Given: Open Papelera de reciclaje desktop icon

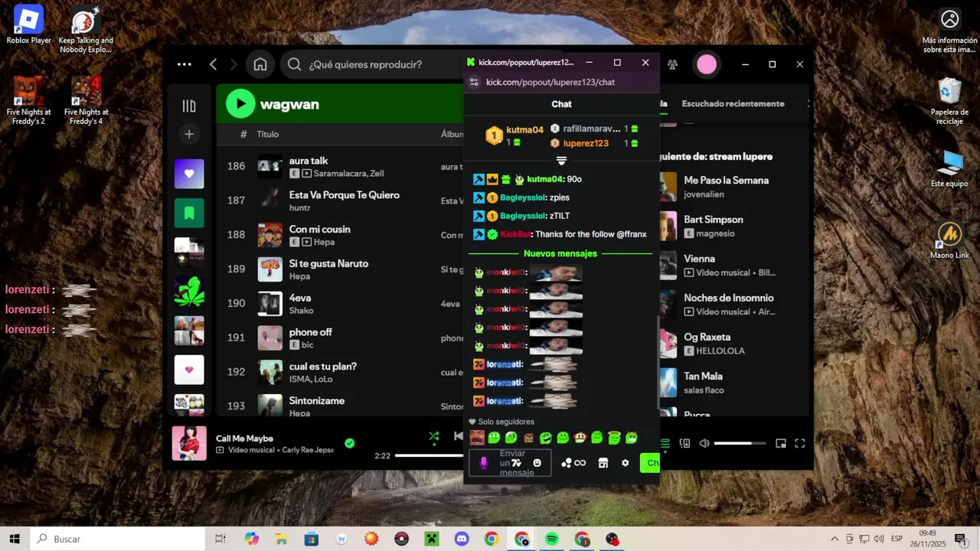Looking at the screenshot, I should coord(949,101).
